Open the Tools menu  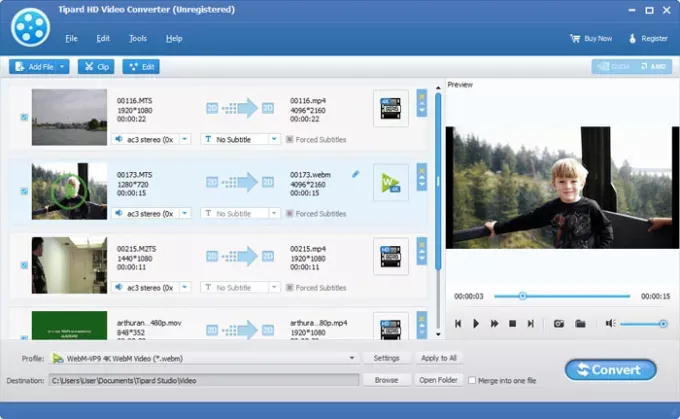pyautogui.click(x=138, y=39)
